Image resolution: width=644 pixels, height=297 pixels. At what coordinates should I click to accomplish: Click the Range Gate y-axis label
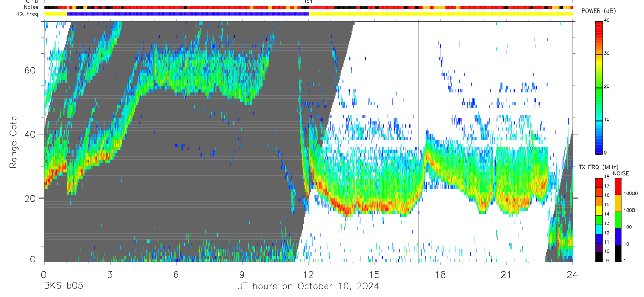(x=13, y=142)
